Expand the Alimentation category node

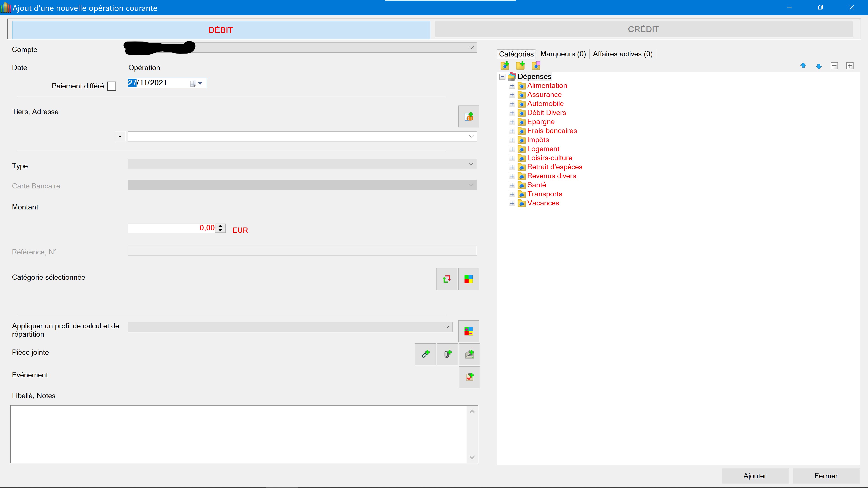point(512,86)
